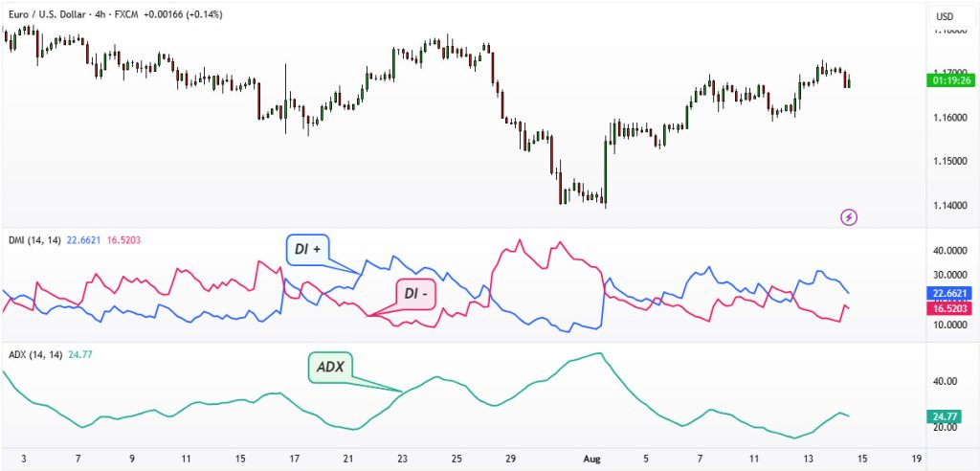The width and height of the screenshot is (980, 471).
Task: Click the green countdown timer price label
Action: [x=949, y=80]
